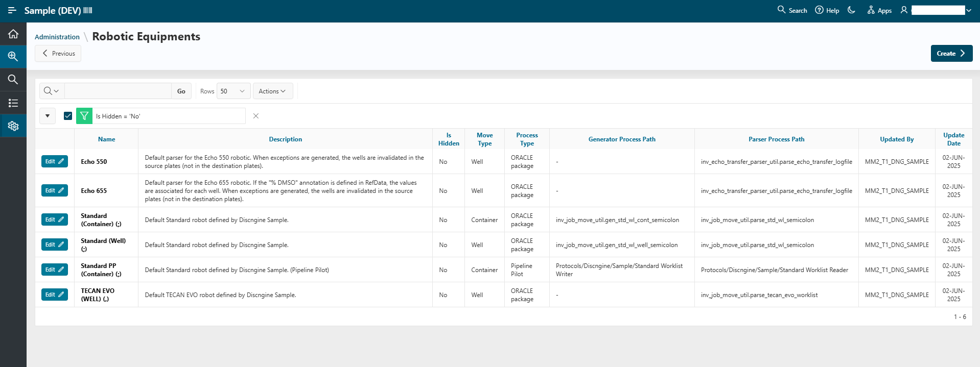This screenshot has height=367, width=980.
Task: Edit the Echo 550 row
Action: [x=55, y=161]
